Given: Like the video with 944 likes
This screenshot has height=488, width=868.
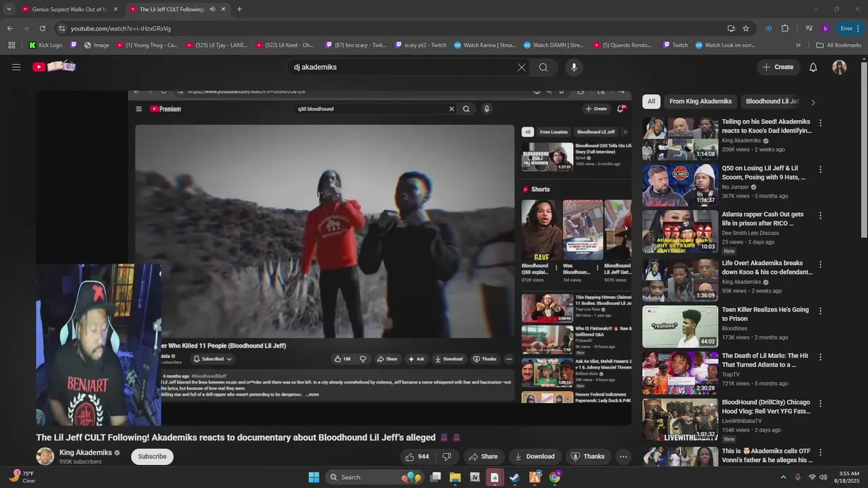Looking at the screenshot, I should point(417,457).
